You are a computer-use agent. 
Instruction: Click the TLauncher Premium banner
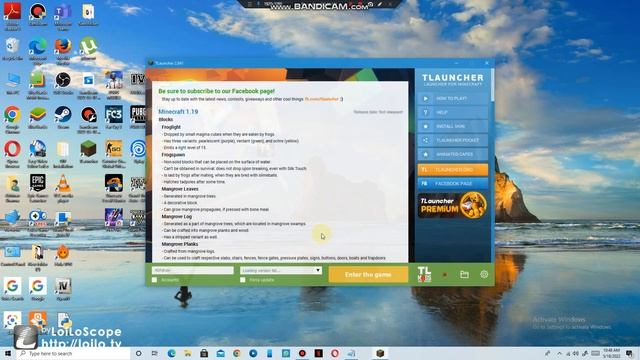tap(453, 205)
